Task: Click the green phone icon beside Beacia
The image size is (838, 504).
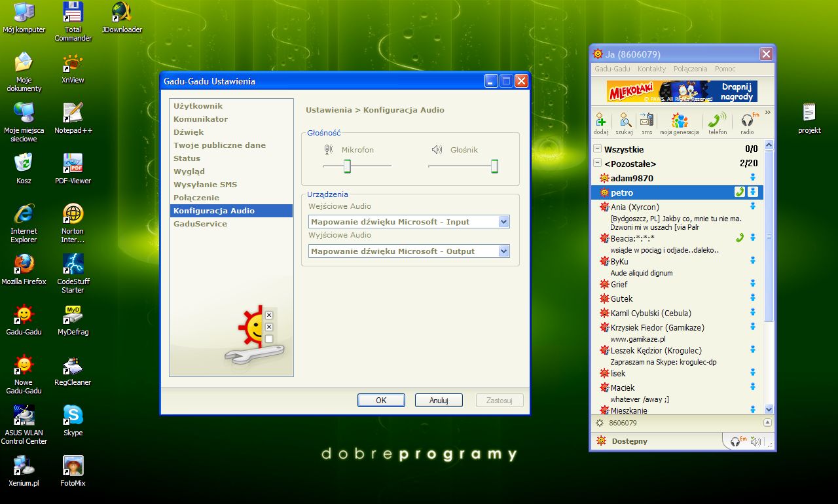Action: click(740, 238)
